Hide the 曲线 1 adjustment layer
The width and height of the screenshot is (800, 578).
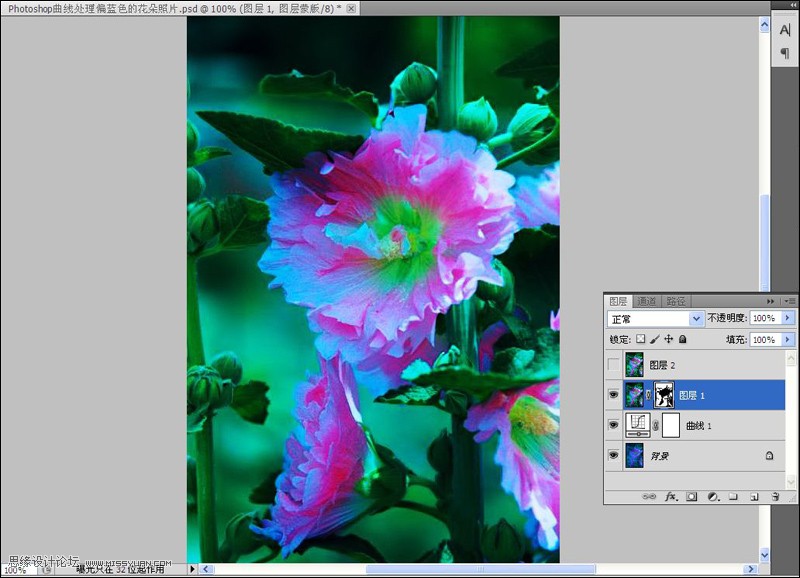pyautogui.click(x=614, y=424)
